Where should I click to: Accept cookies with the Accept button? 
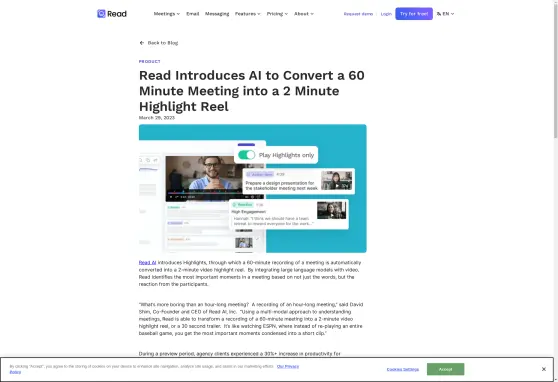click(445, 369)
